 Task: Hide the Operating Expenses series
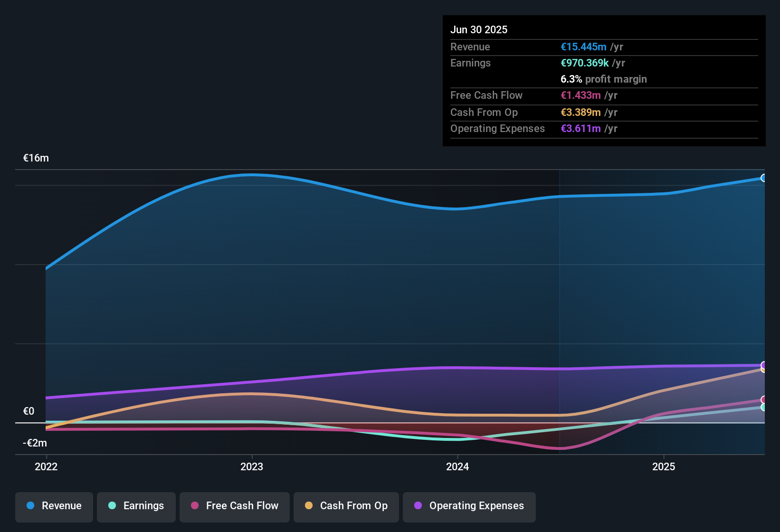tap(469, 506)
